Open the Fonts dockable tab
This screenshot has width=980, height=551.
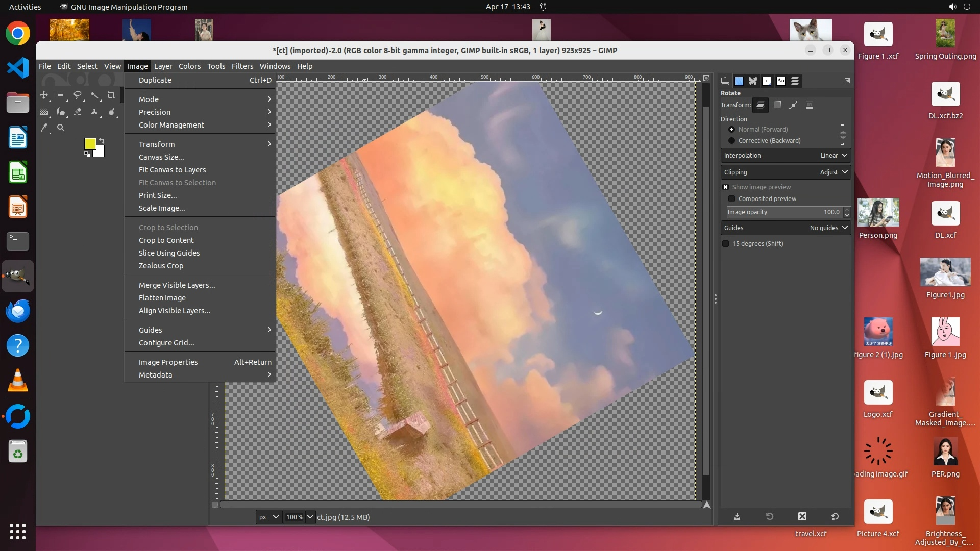pos(780,81)
